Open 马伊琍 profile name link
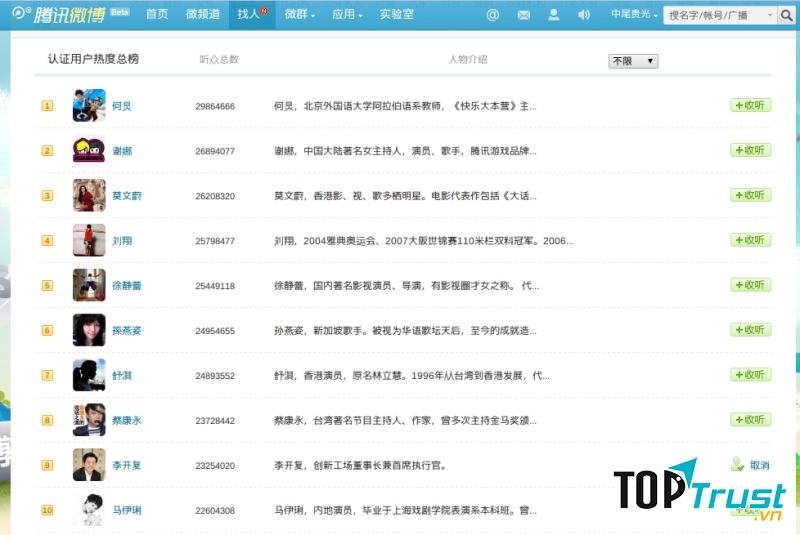 (127, 510)
